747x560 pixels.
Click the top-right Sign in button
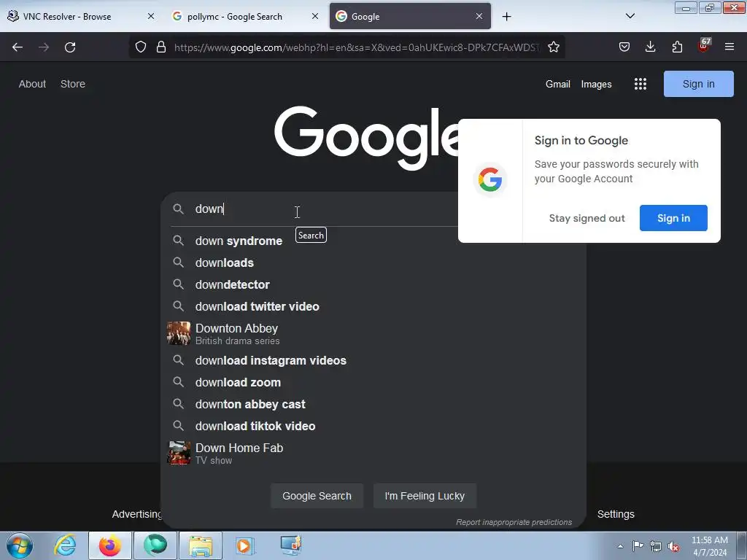click(x=698, y=84)
